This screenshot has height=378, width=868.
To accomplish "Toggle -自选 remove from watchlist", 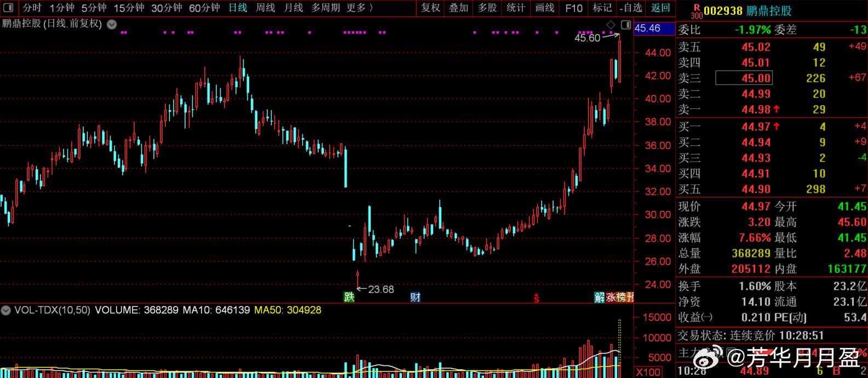I will point(631,8).
